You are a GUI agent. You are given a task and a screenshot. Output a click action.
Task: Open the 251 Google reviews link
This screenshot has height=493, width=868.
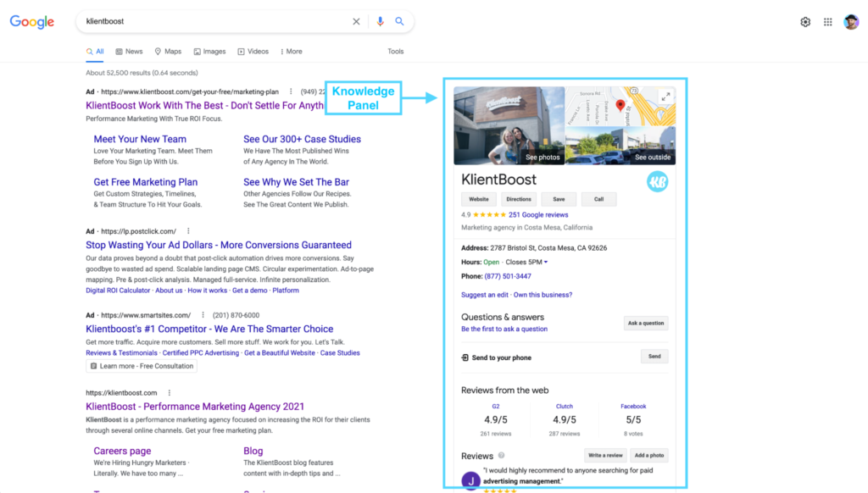[x=538, y=215]
